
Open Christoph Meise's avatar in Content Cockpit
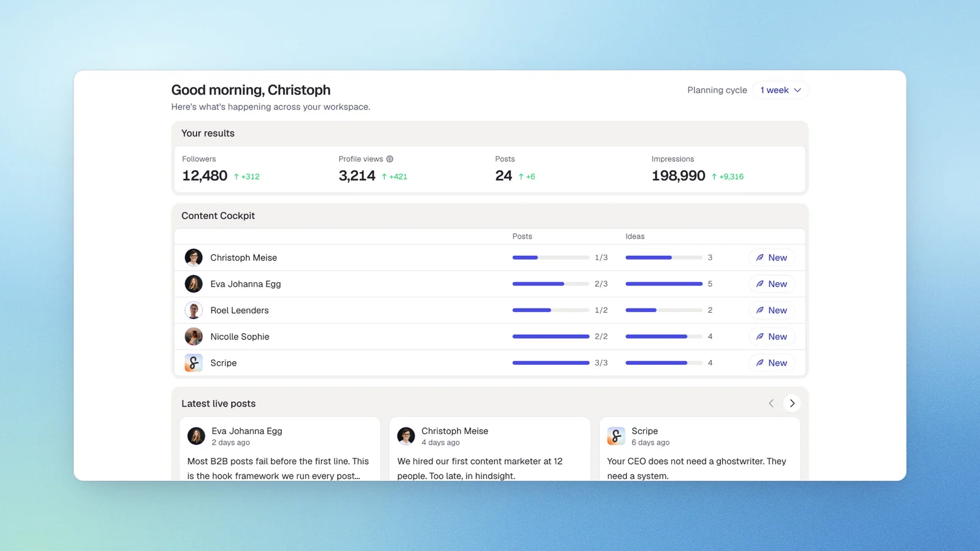(194, 258)
